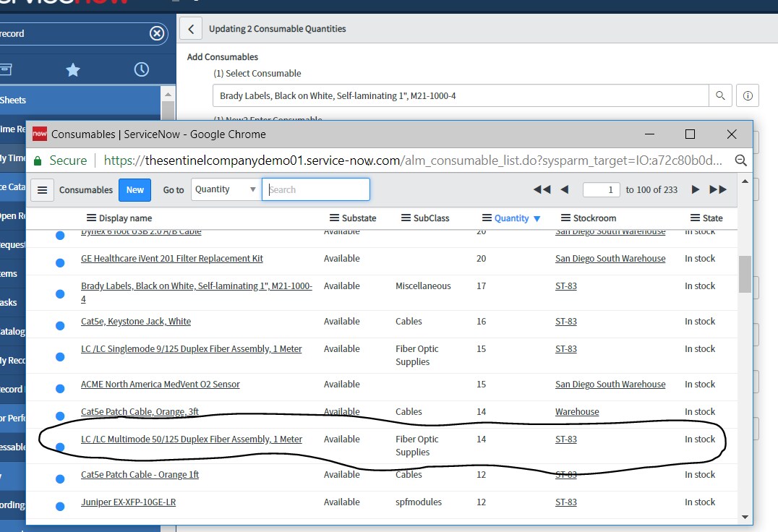Click the Chrome address bar URL
778x532 pixels.
click(413, 160)
